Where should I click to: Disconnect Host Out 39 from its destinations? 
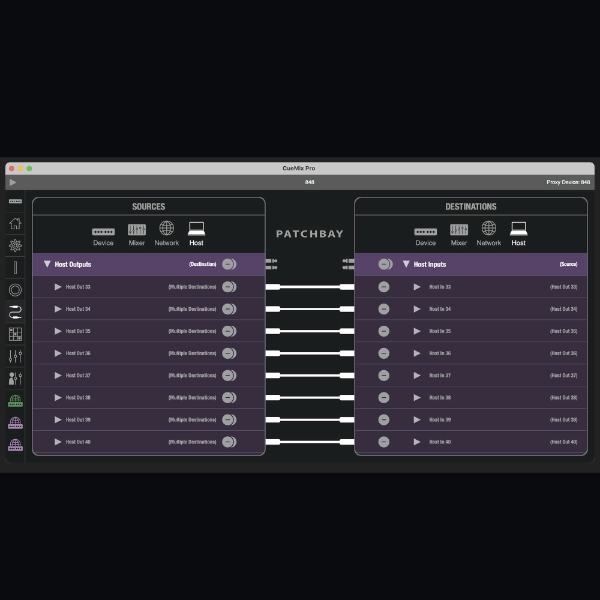pos(229,420)
